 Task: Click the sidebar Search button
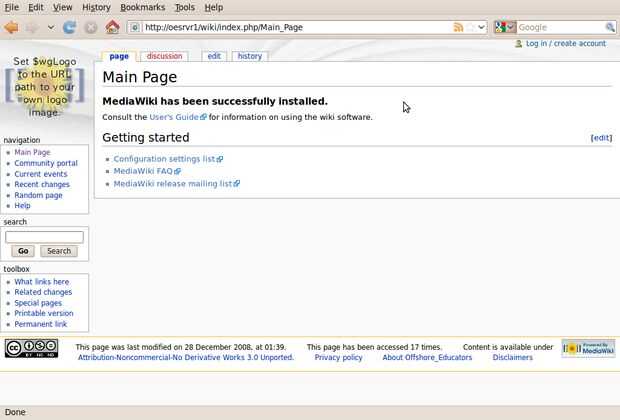[x=59, y=251]
